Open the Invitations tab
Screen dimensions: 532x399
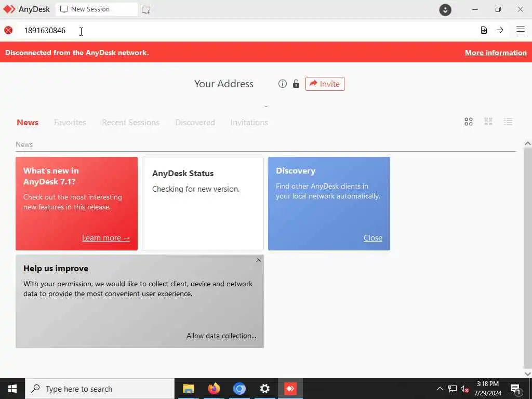249,123
